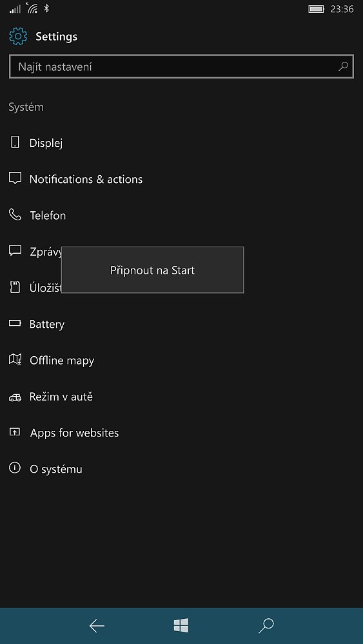Screen dimensions: 363x644
Task: Click the Zprávy message icon
Action: (15, 251)
